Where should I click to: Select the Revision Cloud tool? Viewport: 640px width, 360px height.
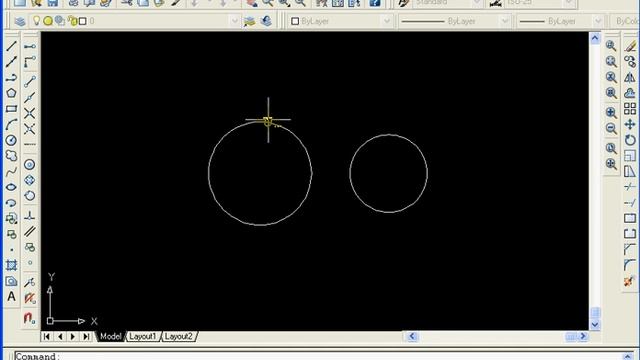pyautogui.click(x=11, y=156)
